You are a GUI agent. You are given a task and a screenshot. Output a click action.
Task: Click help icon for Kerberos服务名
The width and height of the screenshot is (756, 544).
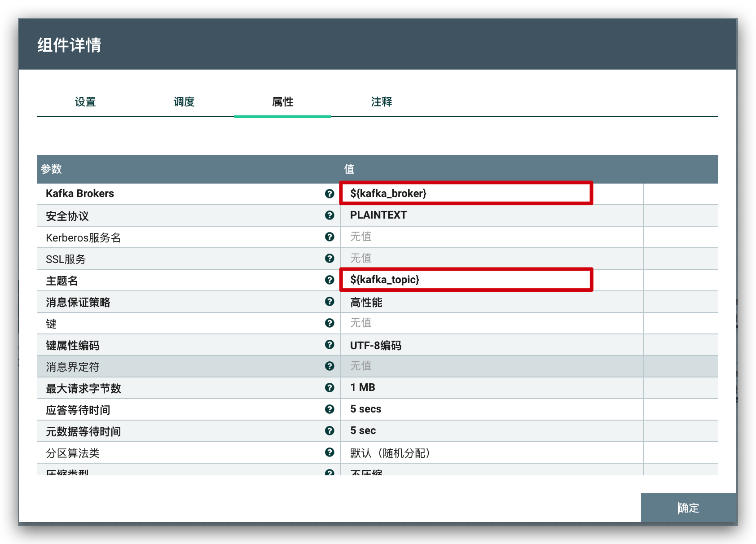pos(330,237)
